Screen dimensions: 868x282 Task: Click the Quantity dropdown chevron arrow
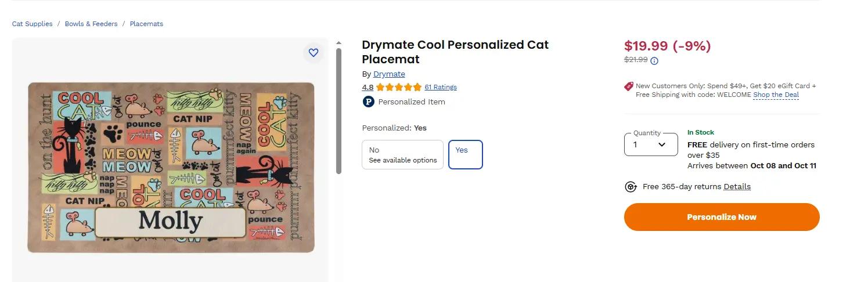pyautogui.click(x=662, y=144)
